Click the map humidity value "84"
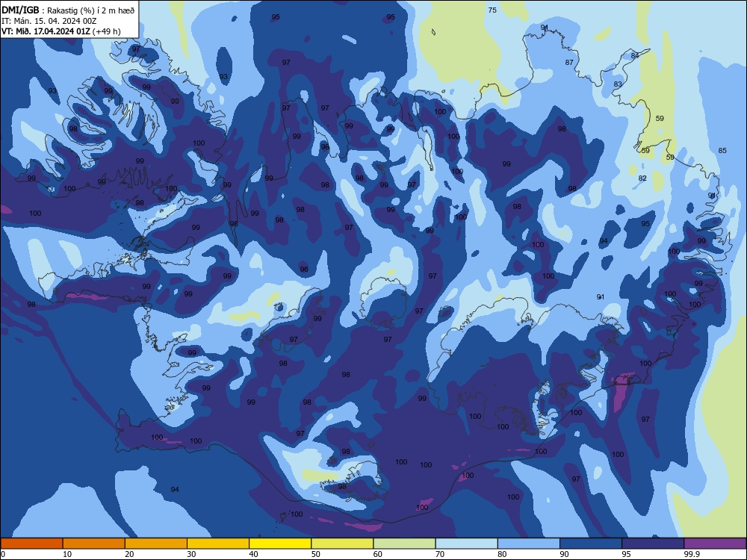This screenshot has width=747, height=560. click(x=634, y=56)
